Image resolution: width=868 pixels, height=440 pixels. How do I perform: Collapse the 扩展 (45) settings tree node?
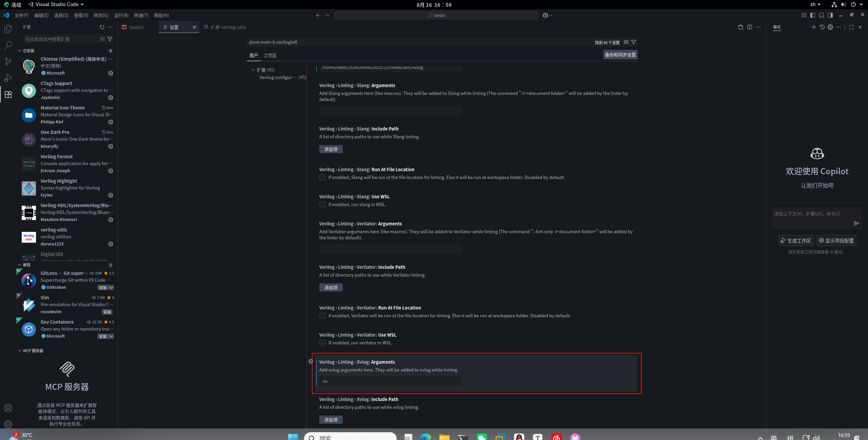click(x=253, y=70)
